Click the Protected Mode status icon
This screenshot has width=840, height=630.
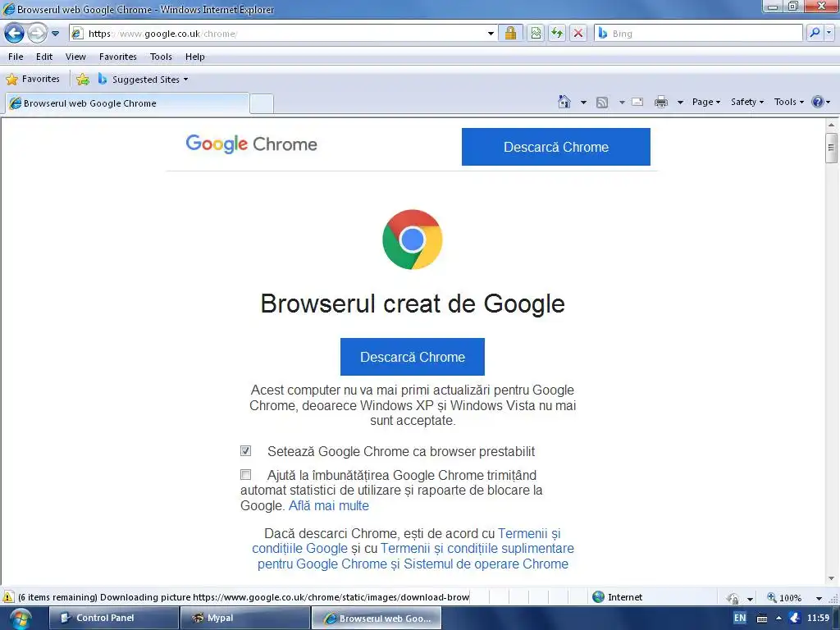coord(733,598)
